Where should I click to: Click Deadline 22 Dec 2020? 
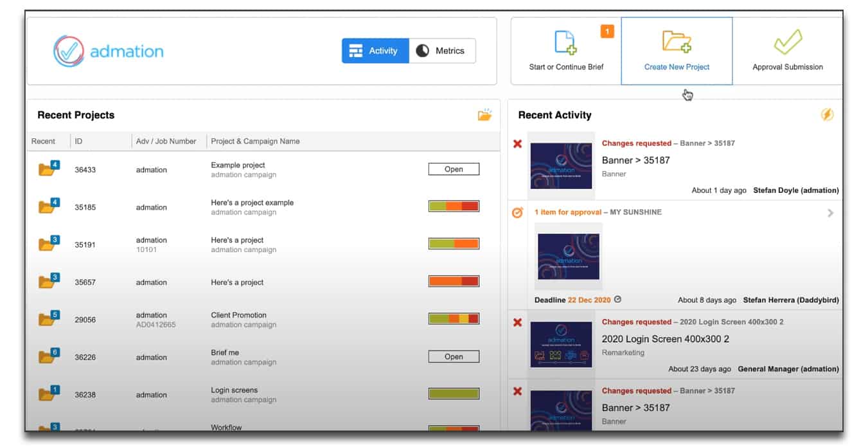pyautogui.click(x=573, y=300)
